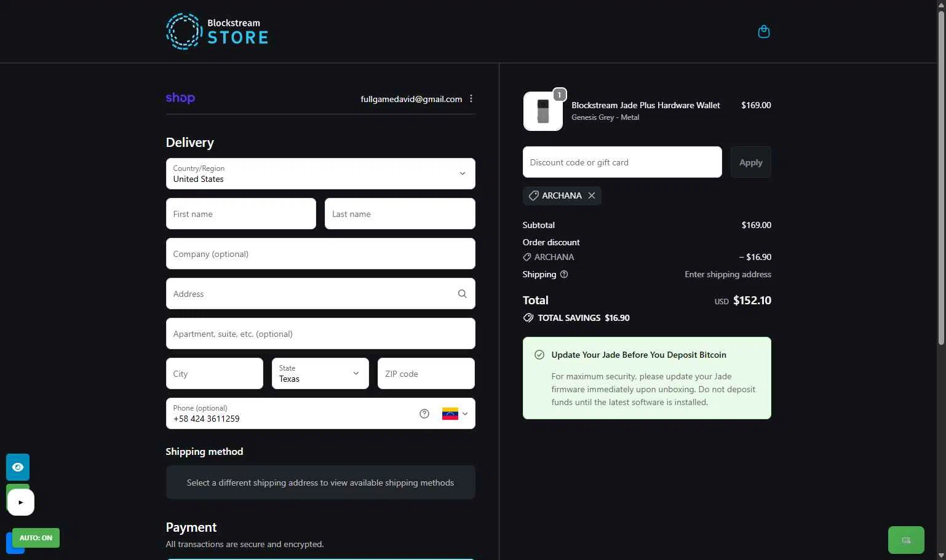946x560 pixels.
Task: Toggle the blue eye extension button
Action: [18, 467]
